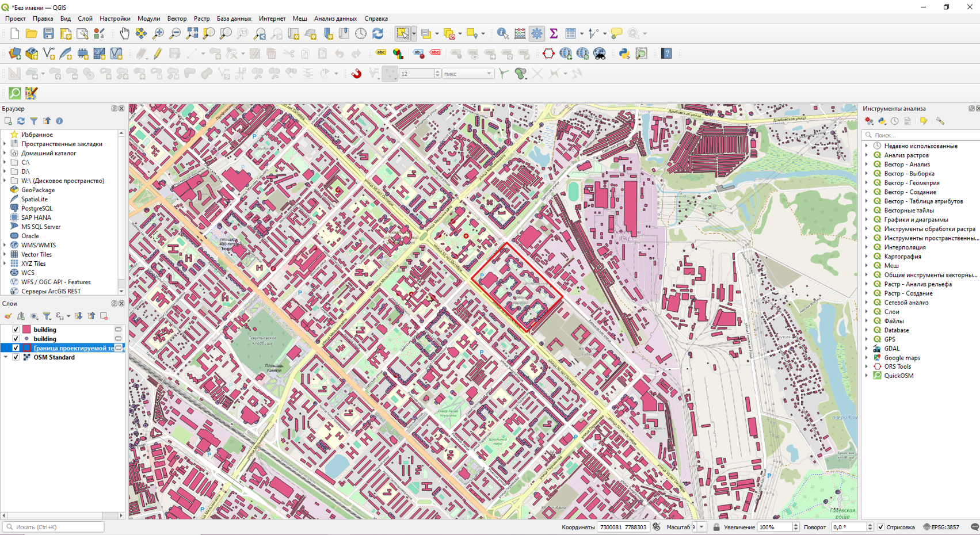
Task: Toggle the Отрисовка render checkbox
Action: (880, 527)
